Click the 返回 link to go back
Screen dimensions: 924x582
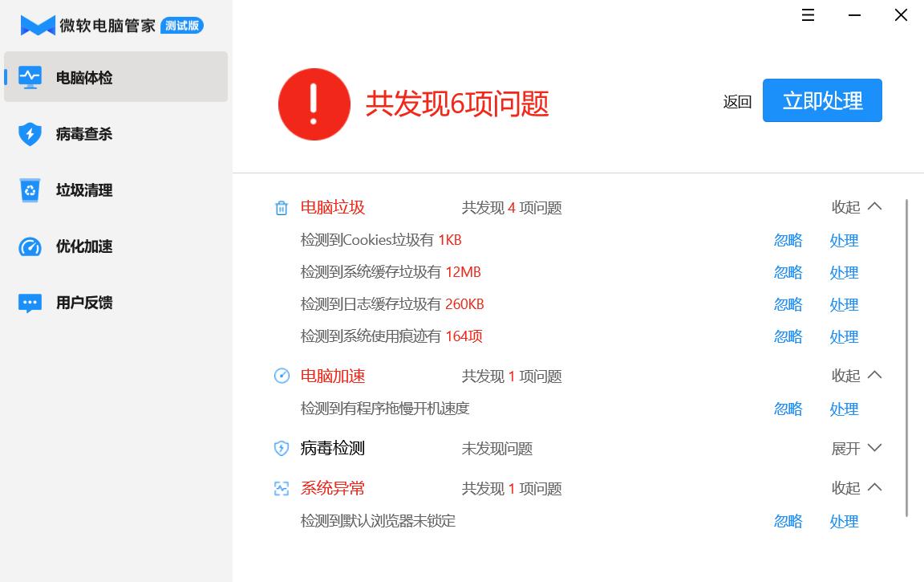point(736,101)
